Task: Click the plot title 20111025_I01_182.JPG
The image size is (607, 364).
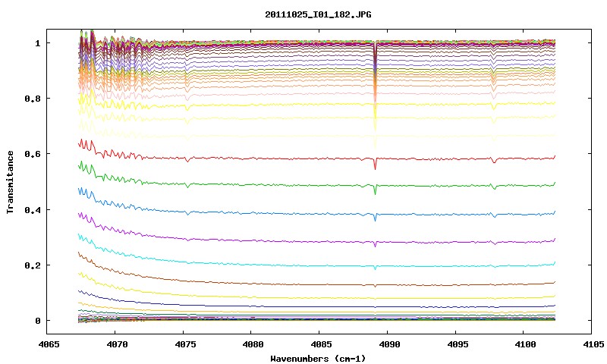Action: click(x=318, y=14)
